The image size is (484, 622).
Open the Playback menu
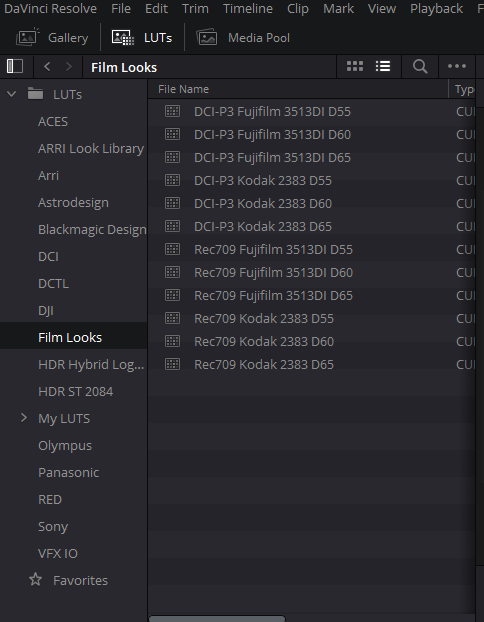pos(436,8)
